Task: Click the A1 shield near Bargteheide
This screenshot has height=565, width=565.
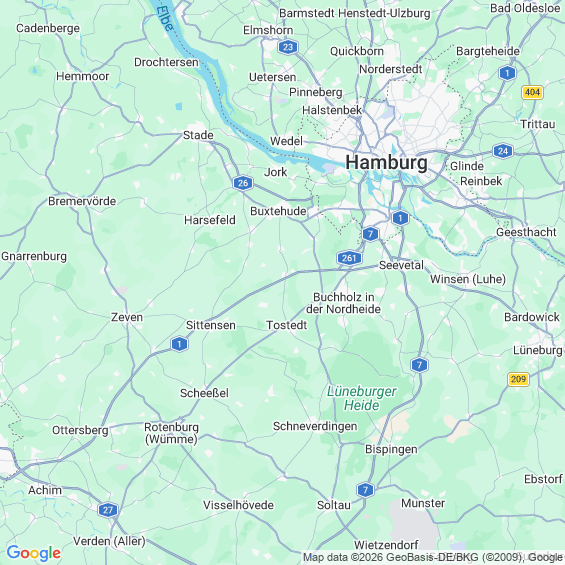Action: tap(507, 74)
